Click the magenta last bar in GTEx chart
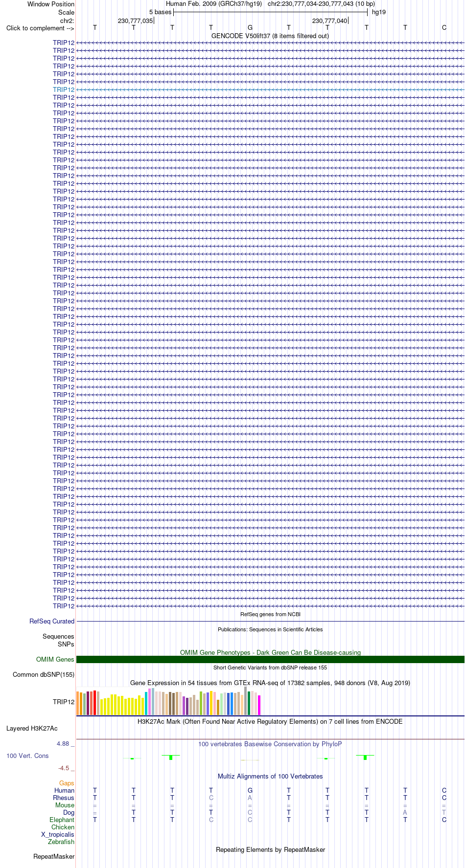Image resolution: width=465 pixels, height=868 pixels. click(259, 705)
